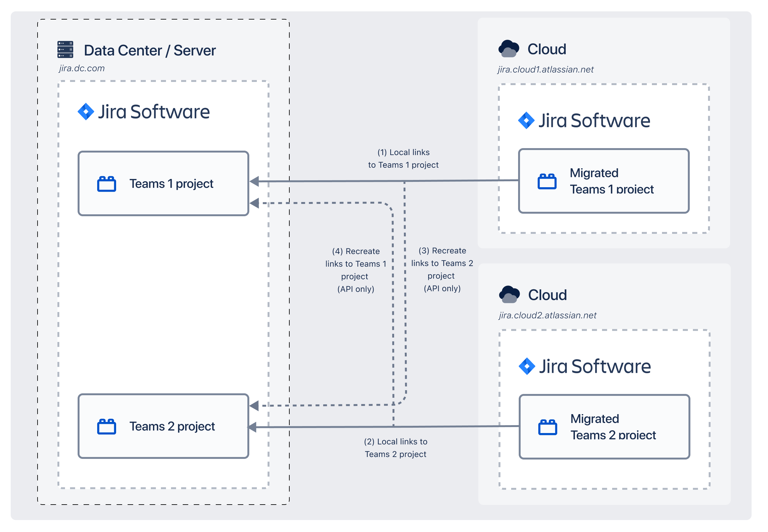The width and height of the screenshot is (768, 532).
Task: Open the Teams 1 project box
Action: [x=163, y=183]
